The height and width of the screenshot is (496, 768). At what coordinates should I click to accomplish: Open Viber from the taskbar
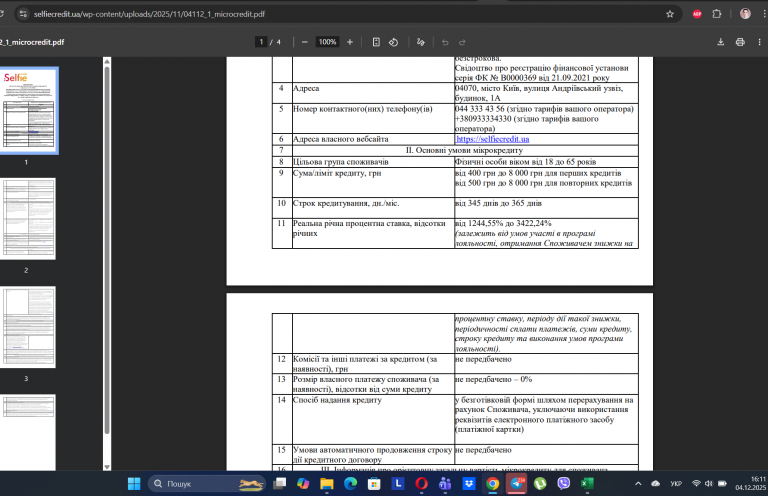(x=563, y=484)
